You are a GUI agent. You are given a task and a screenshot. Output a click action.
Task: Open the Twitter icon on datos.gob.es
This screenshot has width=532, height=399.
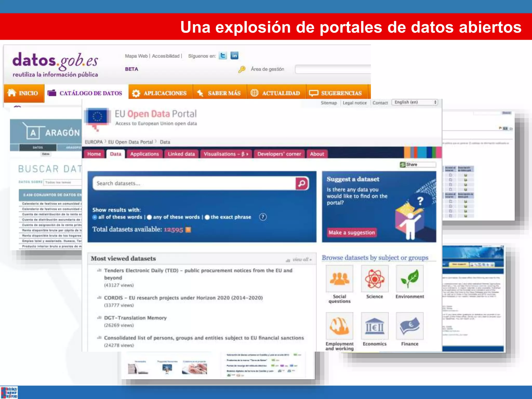(223, 56)
